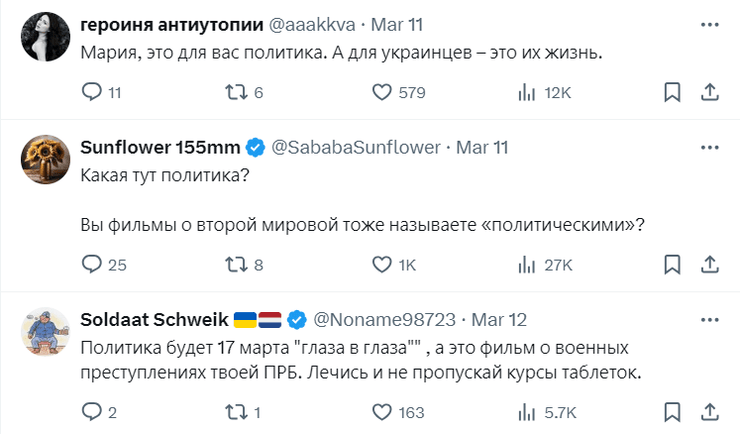Bookmark Sunflower 155mm's tweet
740x434 pixels.
click(674, 265)
